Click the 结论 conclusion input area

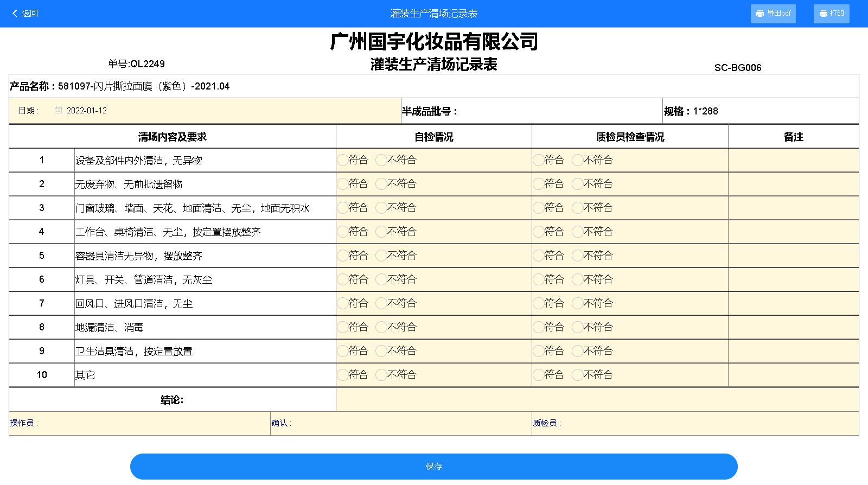(597, 400)
